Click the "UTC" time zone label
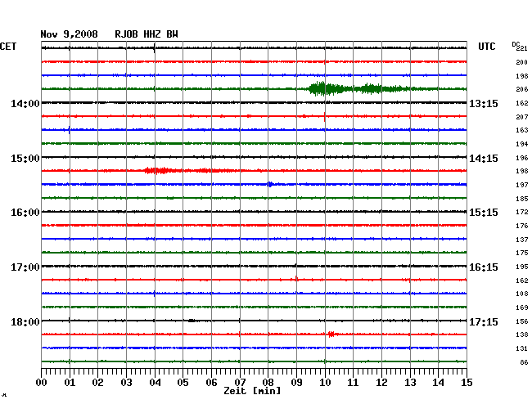Screen dimensions: 532x404 click(x=486, y=47)
